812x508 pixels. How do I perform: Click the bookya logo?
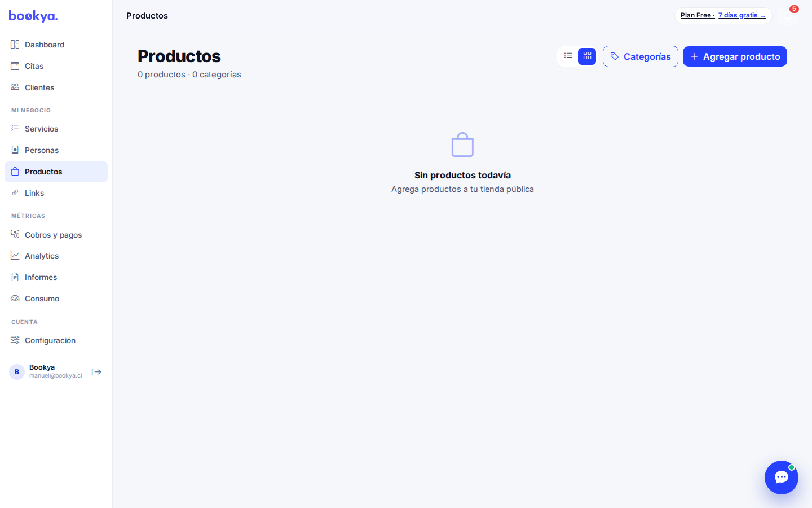click(x=33, y=16)
